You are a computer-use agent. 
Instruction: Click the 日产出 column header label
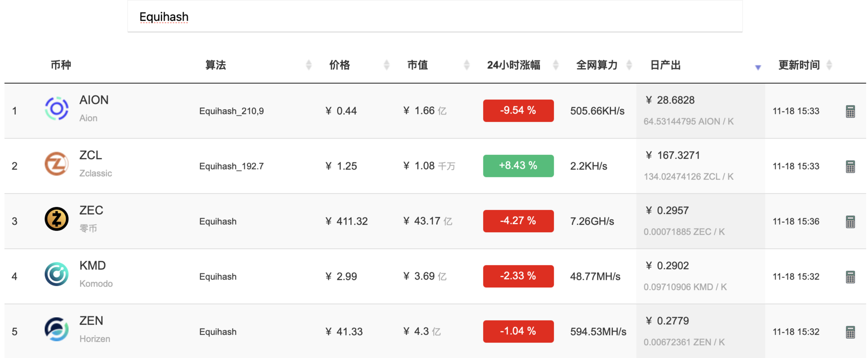(665, 65)
